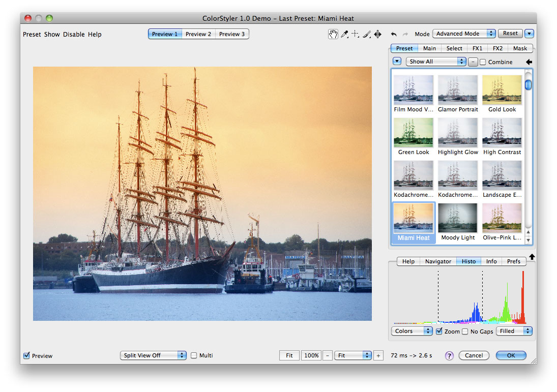This screenshot has height=392, width=557.
Task: Open the Info tab
Action: [491, 261]
